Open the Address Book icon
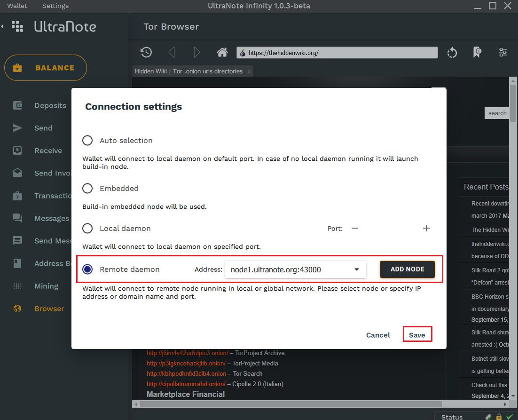The width and height of the screenshot is (518, 420). (x=17, y=263)
